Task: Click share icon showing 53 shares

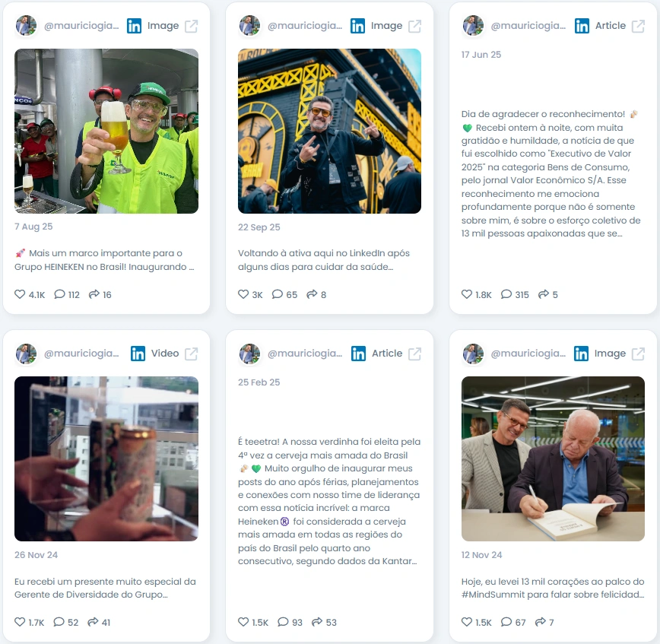Action: (x=317, y=622)
